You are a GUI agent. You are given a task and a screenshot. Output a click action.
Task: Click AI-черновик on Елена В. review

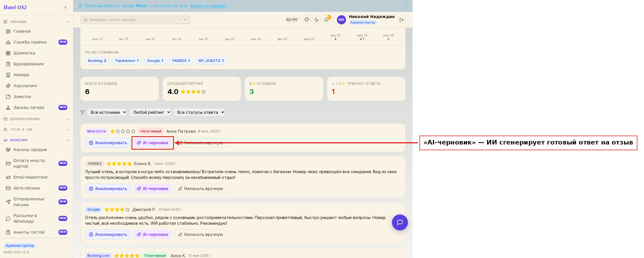click(152, 189)
